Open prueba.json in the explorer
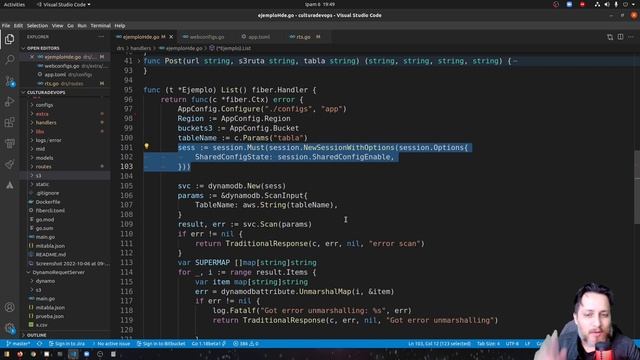 [x=49, y=316]
